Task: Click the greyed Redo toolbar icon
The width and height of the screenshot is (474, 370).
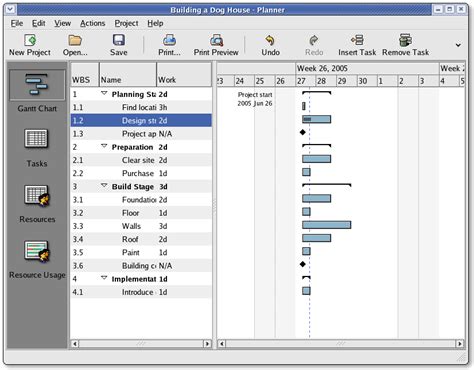Action: pyautogui.click(x=314, y=40)
